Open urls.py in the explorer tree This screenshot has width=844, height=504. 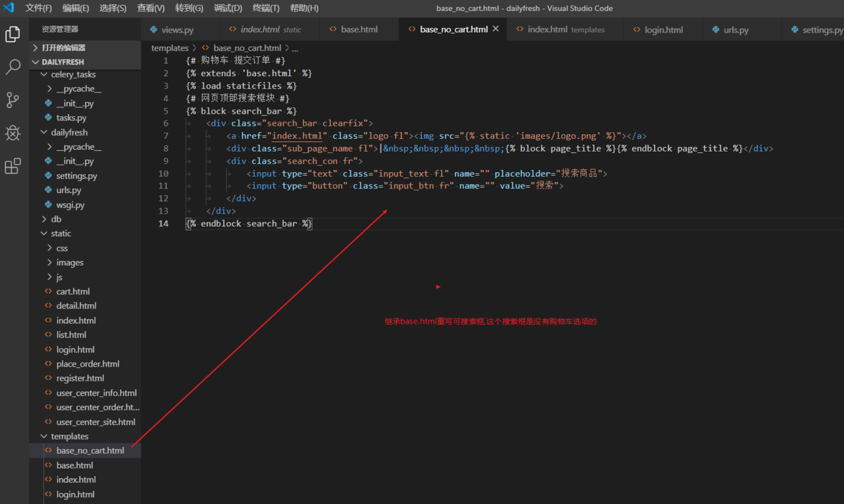pyautogui.click(x=85, y=190)
